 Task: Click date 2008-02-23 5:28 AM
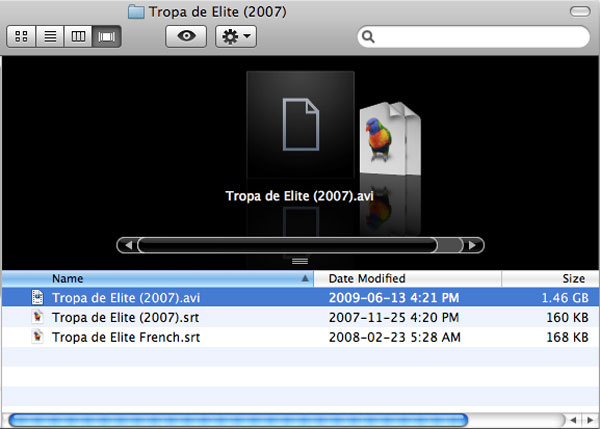click(395, 338)
